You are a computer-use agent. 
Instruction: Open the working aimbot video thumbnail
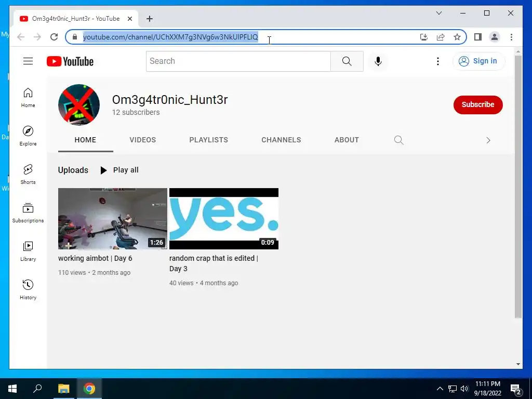click(113, 219)
